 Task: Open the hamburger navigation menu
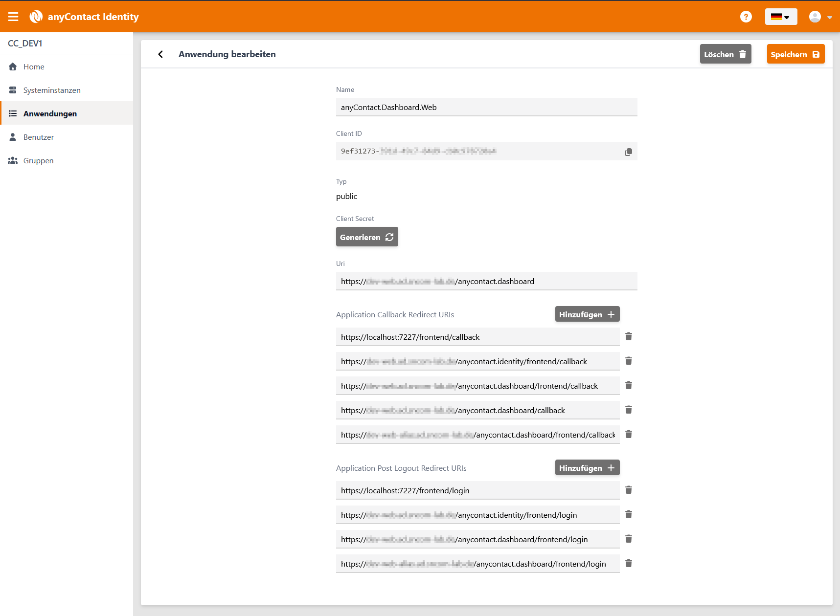[13, 17]
